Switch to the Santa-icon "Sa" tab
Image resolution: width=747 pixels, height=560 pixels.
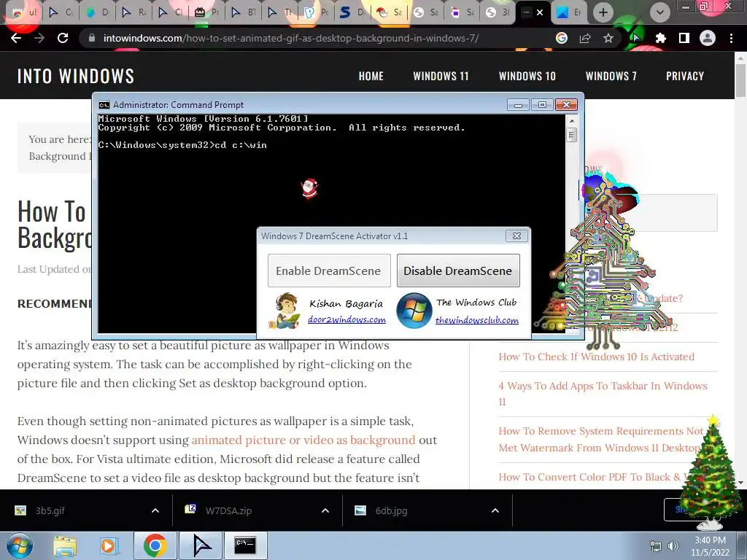(390, 12)
